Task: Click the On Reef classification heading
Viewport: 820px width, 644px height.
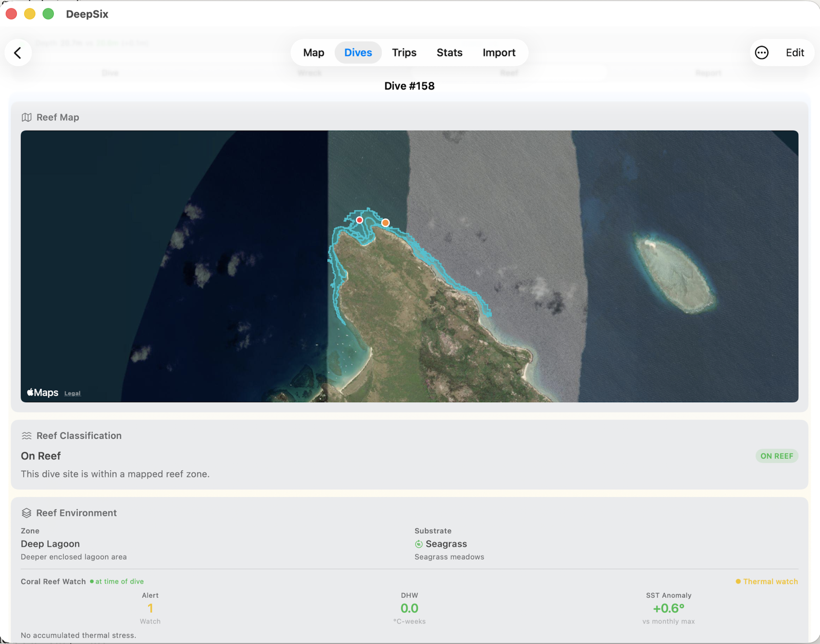Action: pos(41,456)
